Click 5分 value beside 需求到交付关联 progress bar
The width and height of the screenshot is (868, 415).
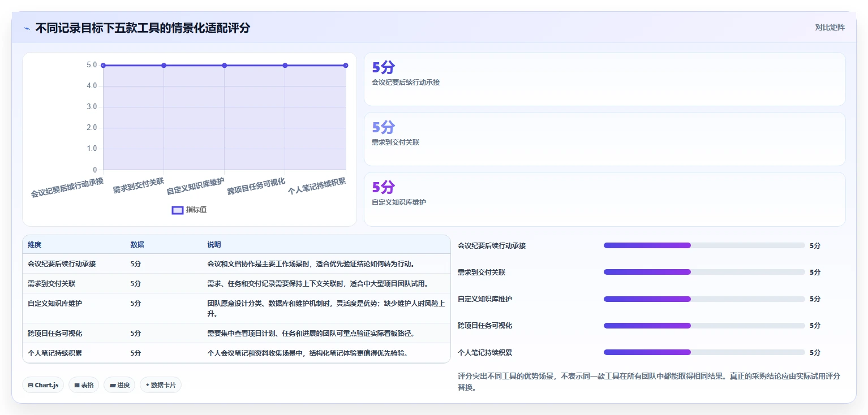[x=815, y=272]
